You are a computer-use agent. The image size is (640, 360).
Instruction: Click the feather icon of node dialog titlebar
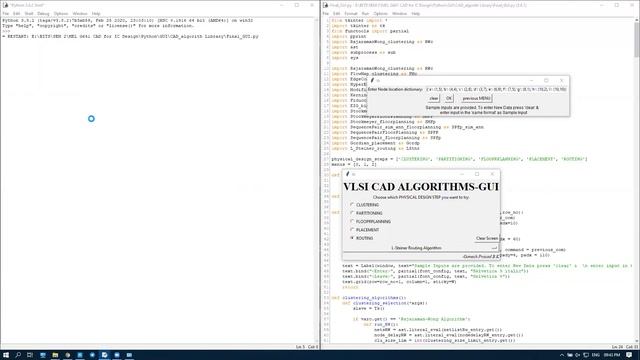[x=372, y=80]
